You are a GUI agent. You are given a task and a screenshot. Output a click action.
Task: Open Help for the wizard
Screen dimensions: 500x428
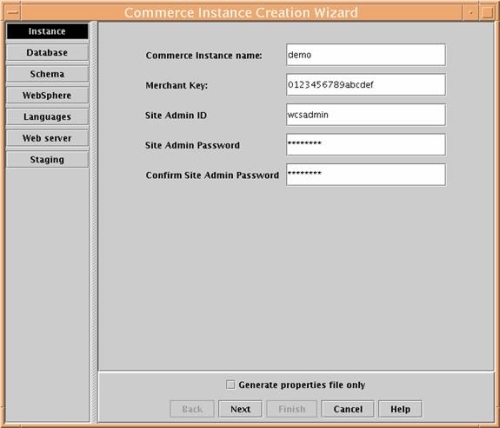400,409
